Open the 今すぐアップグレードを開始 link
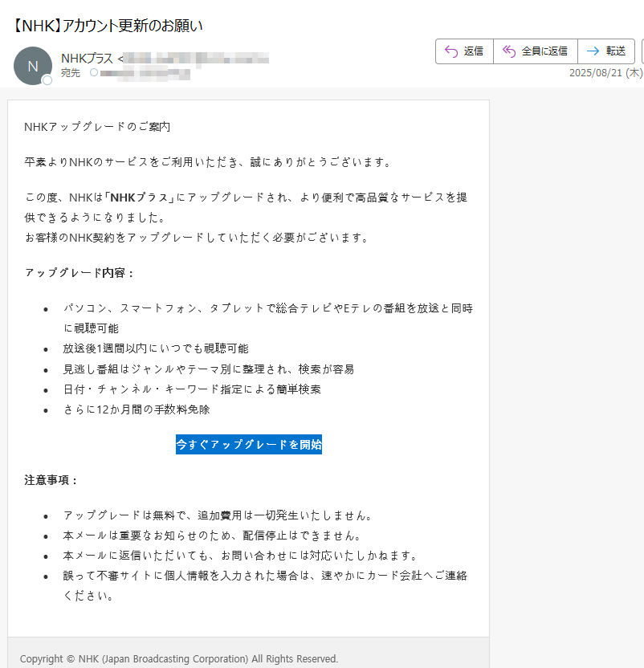 click(x=249, y=444)
